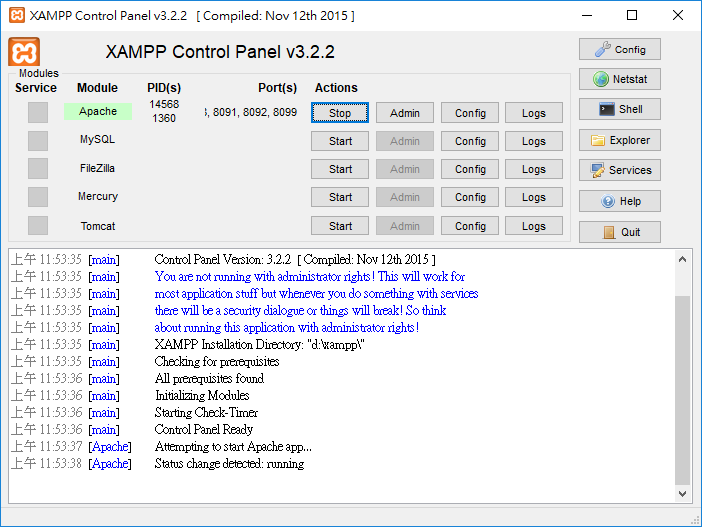Click log line 'Initializing Modules'

click(202, 395)
